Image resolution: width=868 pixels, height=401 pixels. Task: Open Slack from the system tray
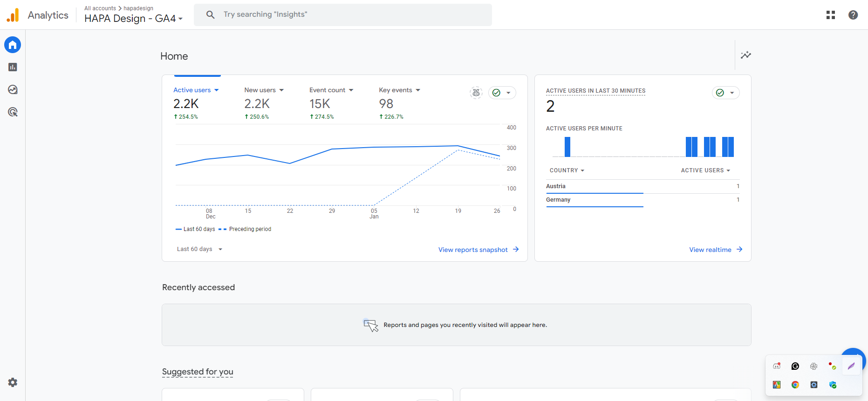(814, 366)
